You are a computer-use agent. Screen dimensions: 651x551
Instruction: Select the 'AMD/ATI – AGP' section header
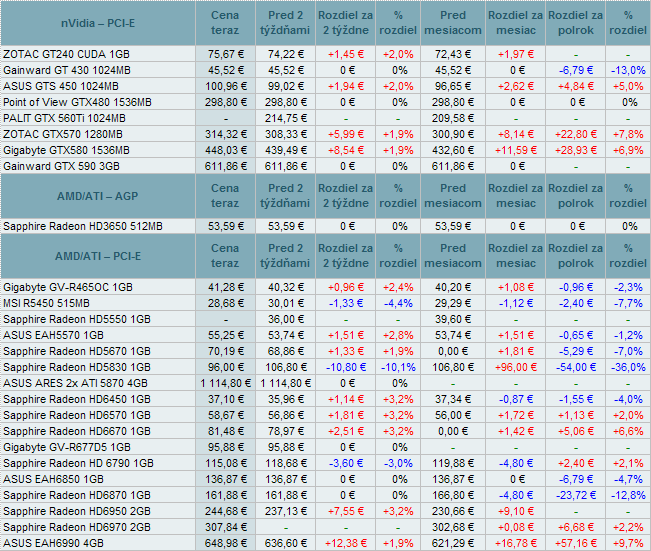tap(98, 196)
